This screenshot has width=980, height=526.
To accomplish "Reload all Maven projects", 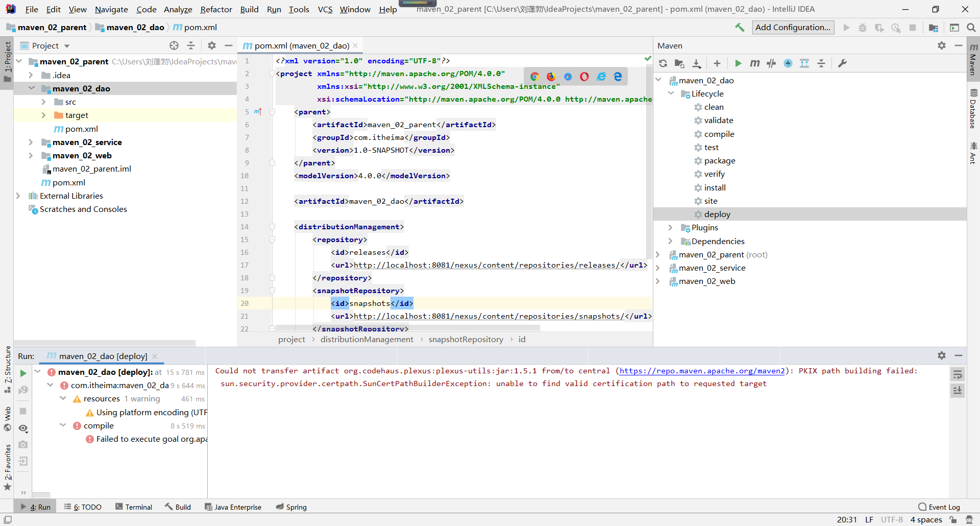I will point(663,63).
